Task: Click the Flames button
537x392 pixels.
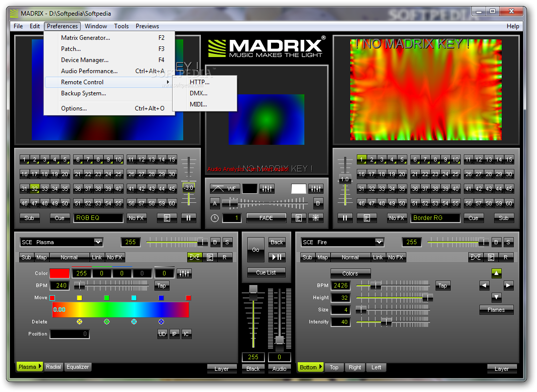Action: point(496,310)
